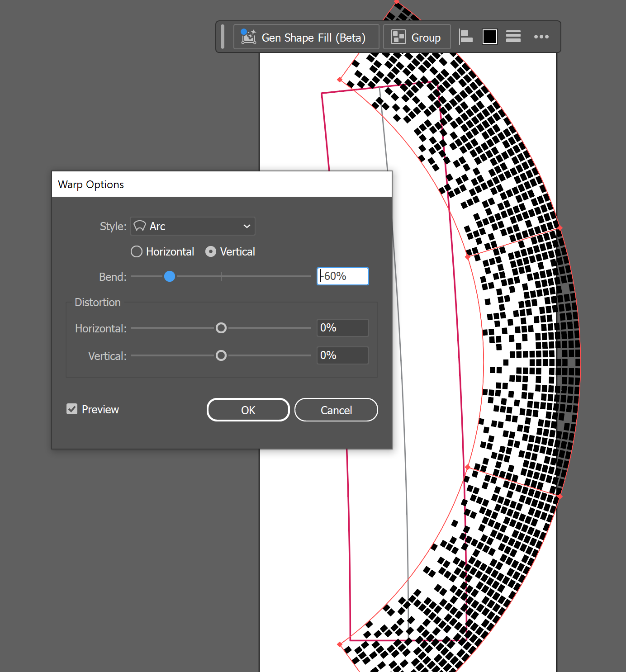Click the Gen Shape Fill (Beta) button
Image resolution: width=626 pixels, height=672 pixels.
click(x=306, y=37)
